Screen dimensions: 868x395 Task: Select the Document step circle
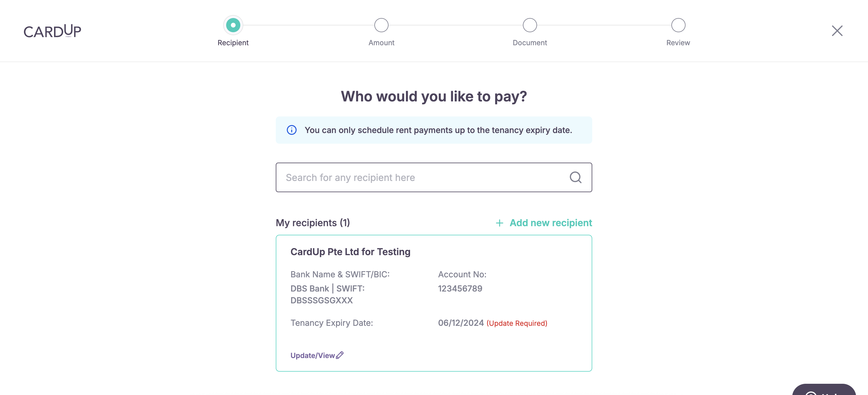[530, 25]
